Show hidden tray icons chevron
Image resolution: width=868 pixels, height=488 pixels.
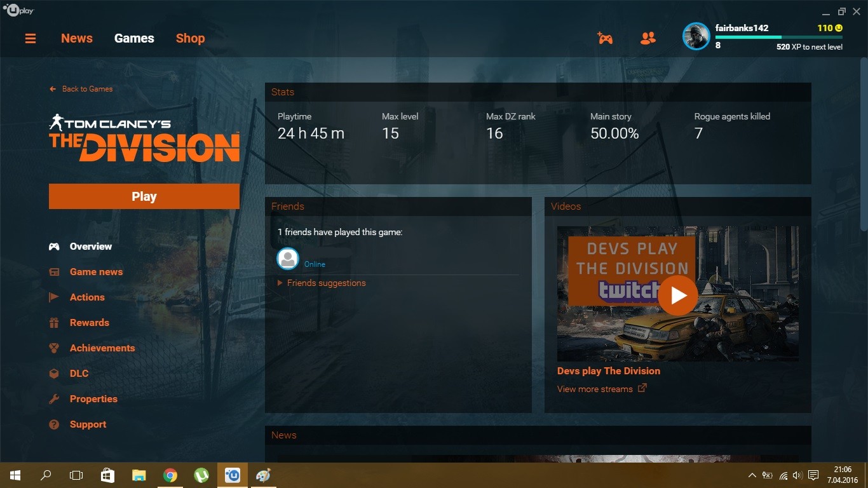click(752, 475)
